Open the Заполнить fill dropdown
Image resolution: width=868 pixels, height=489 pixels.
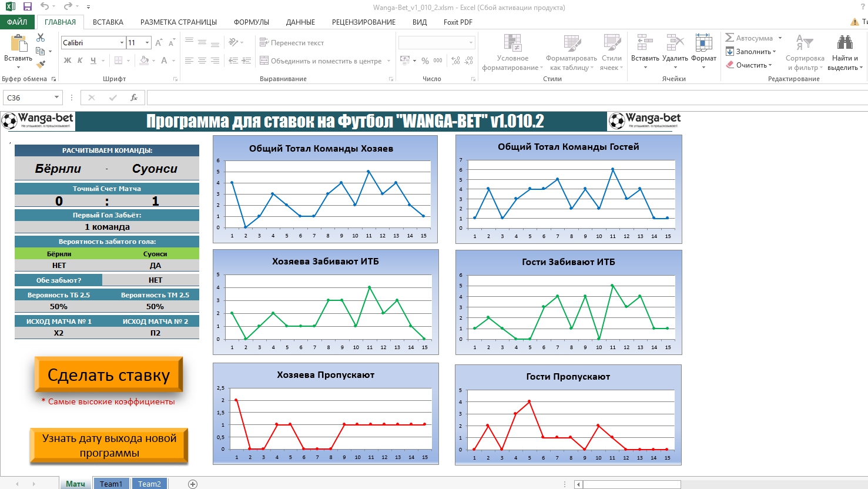click(775, 52)
